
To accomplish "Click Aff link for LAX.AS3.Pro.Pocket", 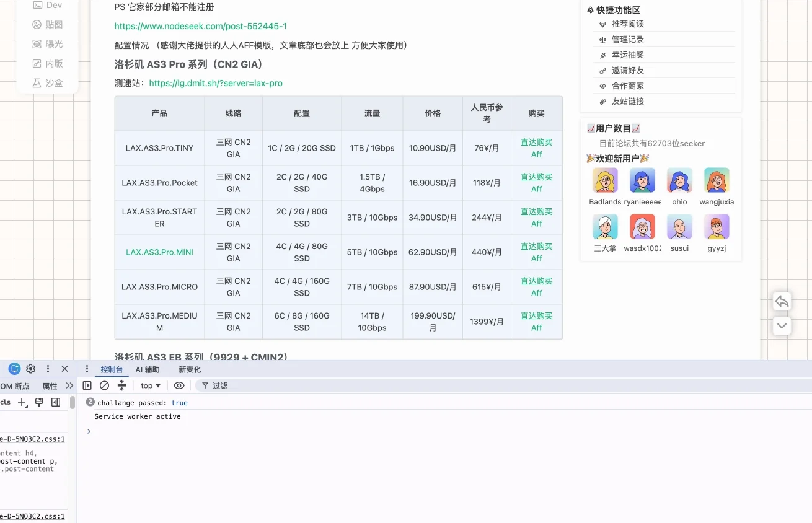I will tap(536, 189).
